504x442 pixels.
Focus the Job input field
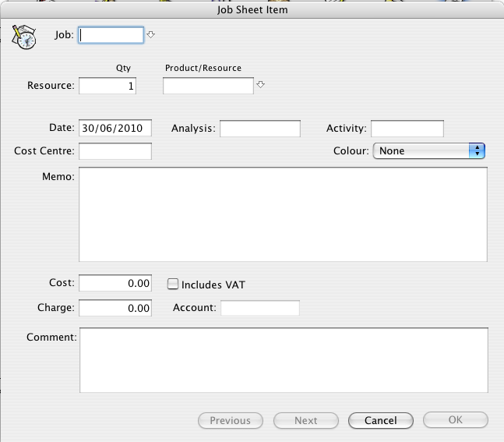point(111,35)
